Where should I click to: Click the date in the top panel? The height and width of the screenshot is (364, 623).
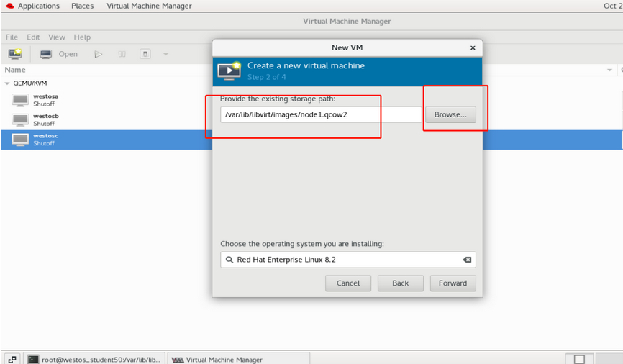(x=613, y=6)
